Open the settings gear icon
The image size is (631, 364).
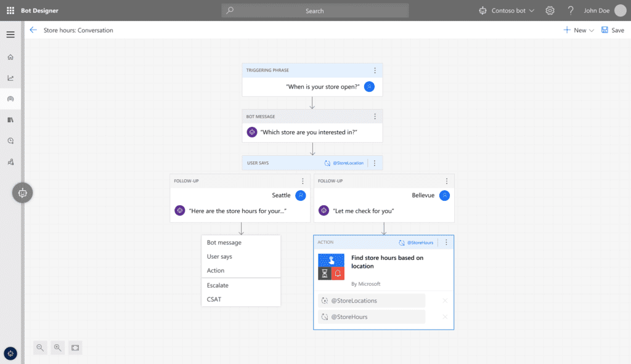point(550,10)
